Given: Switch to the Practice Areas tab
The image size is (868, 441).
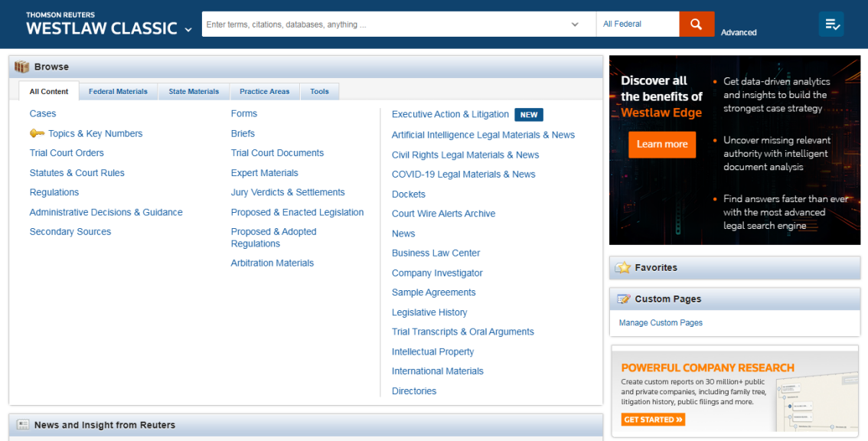Looking at the screenshot, I should (265, 91).
